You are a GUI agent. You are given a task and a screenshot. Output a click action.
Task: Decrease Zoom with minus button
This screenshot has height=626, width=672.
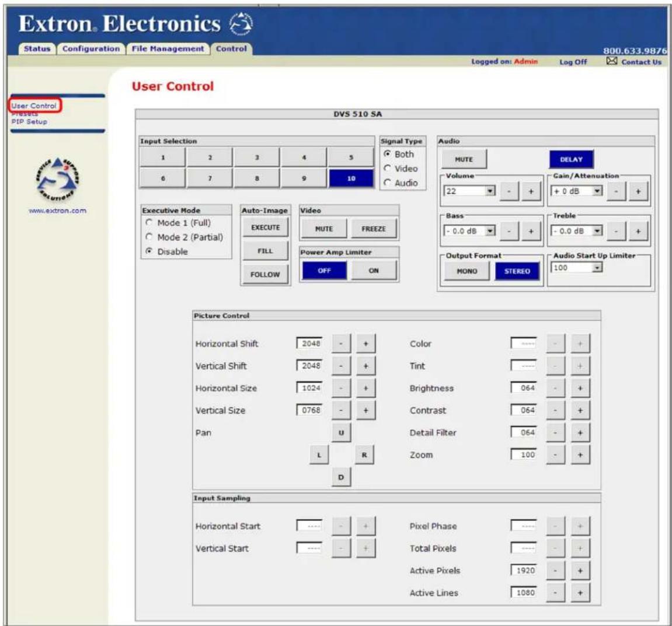(x=555, y=454)
